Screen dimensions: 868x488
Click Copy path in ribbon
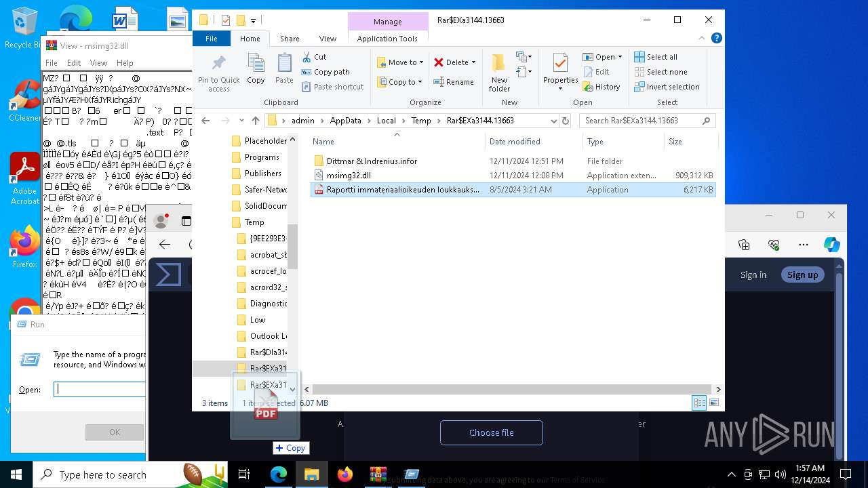[x=325, y=72]
